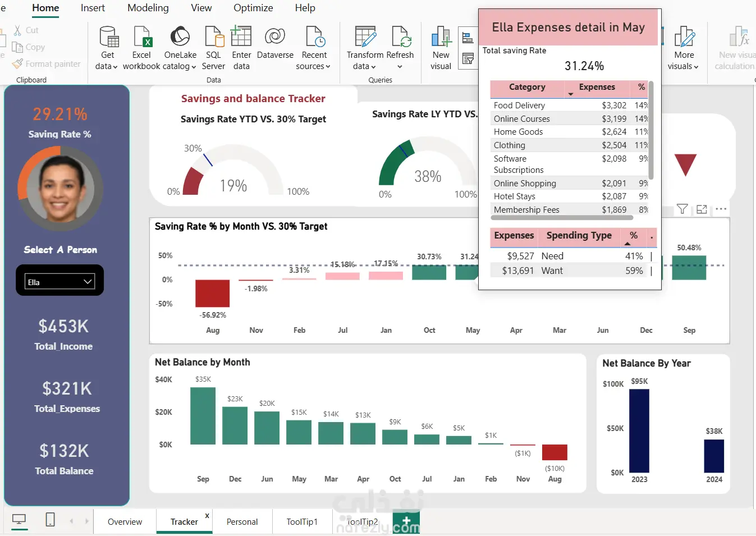Screen dimensions: 756x536
Task: Open the Help ribbon tab
Action: click(305, 8)
